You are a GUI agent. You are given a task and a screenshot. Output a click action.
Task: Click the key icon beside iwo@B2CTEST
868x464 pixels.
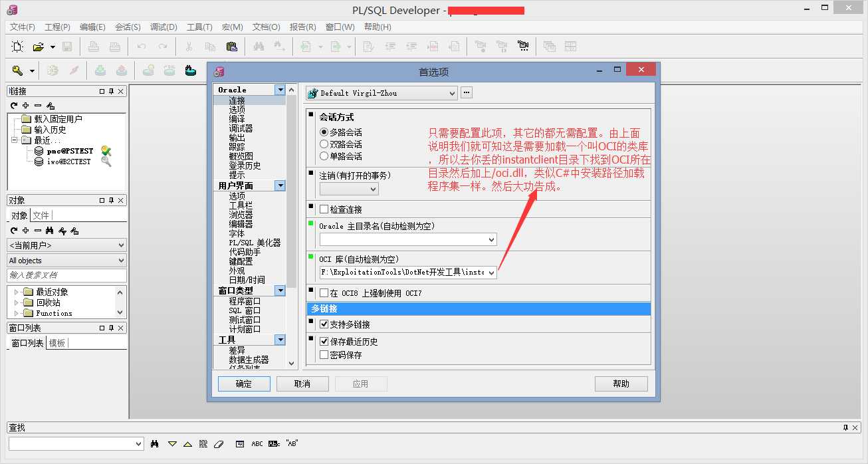coord(106,162)
